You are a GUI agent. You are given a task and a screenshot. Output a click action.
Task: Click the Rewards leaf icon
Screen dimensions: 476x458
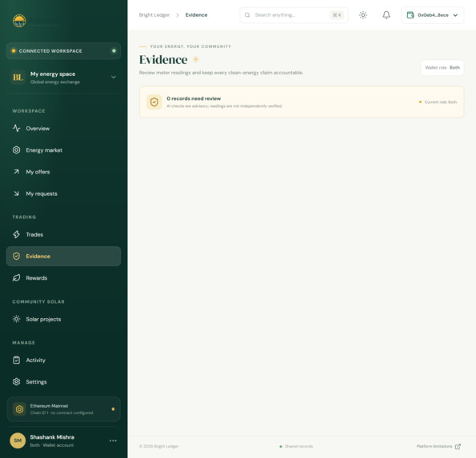point(16,278)
